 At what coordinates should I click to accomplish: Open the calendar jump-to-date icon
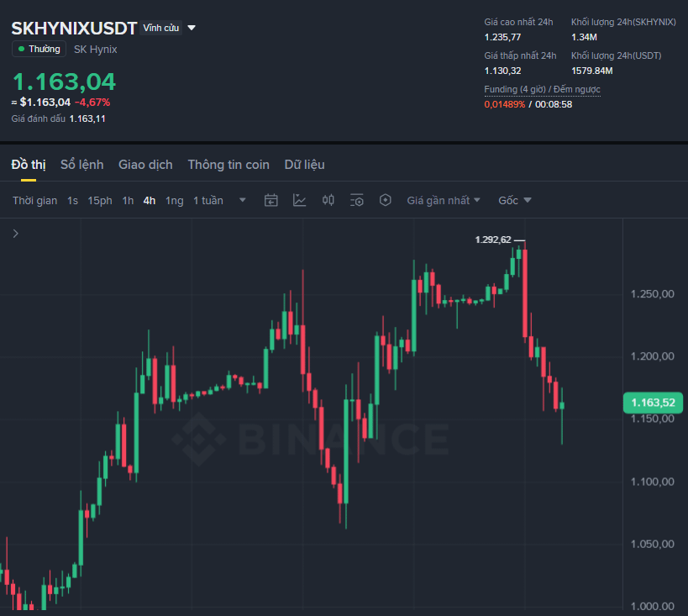click(x=270, y=201)
